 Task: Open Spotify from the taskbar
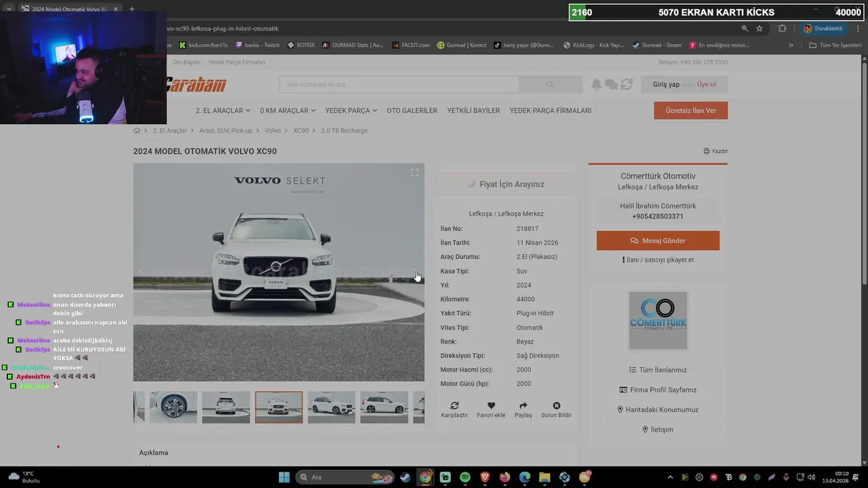[465, 477]
